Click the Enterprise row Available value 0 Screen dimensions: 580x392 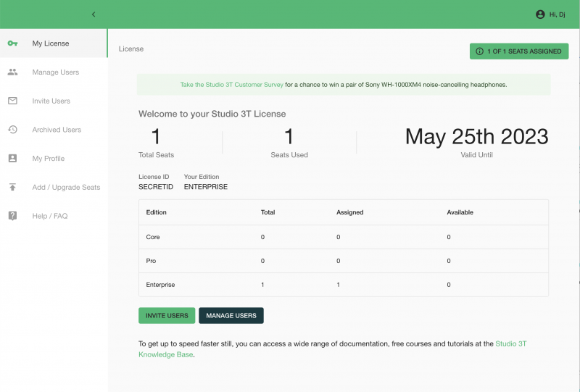[449, 285]
